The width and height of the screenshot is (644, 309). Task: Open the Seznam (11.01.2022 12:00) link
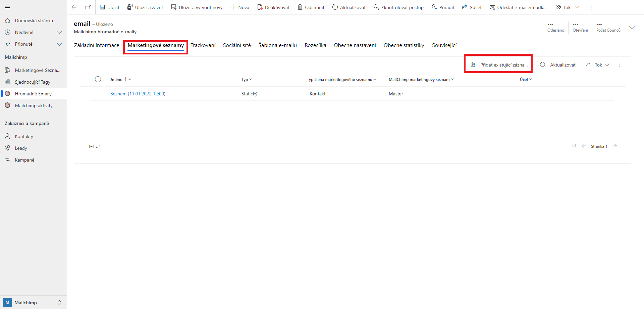pos(138,94)
